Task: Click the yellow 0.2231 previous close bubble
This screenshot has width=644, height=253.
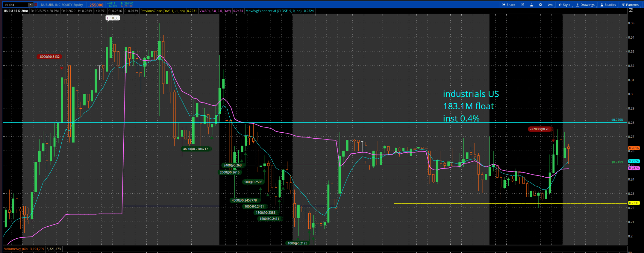Action: point(634,203)
